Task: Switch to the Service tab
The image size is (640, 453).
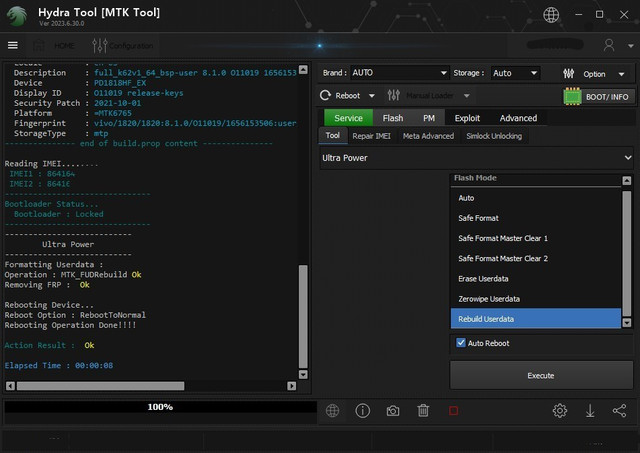Action: (x=348, y=118)
